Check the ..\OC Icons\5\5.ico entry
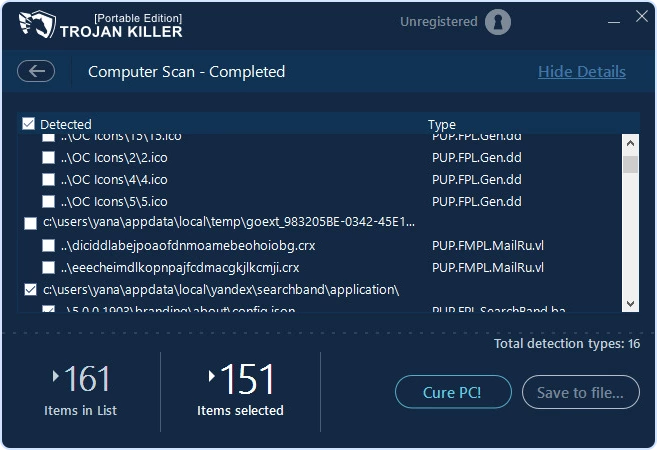This screenshot has width=657, height=450. pos(49,202)
